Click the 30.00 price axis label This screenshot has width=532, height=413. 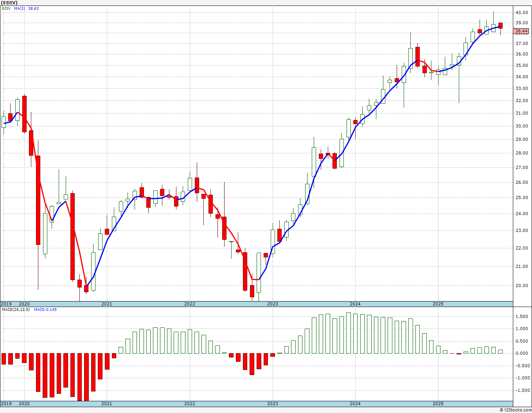[x=522, y=126]
